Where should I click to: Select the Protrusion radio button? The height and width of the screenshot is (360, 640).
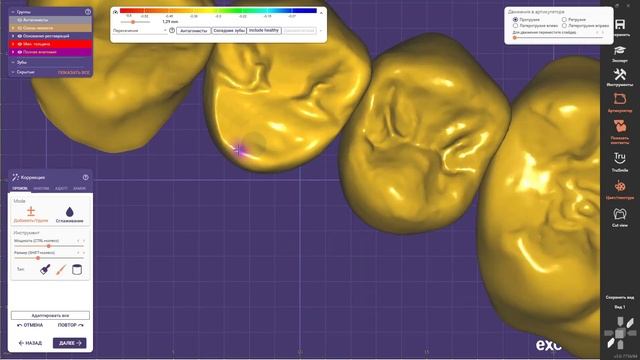coord(516,19)
